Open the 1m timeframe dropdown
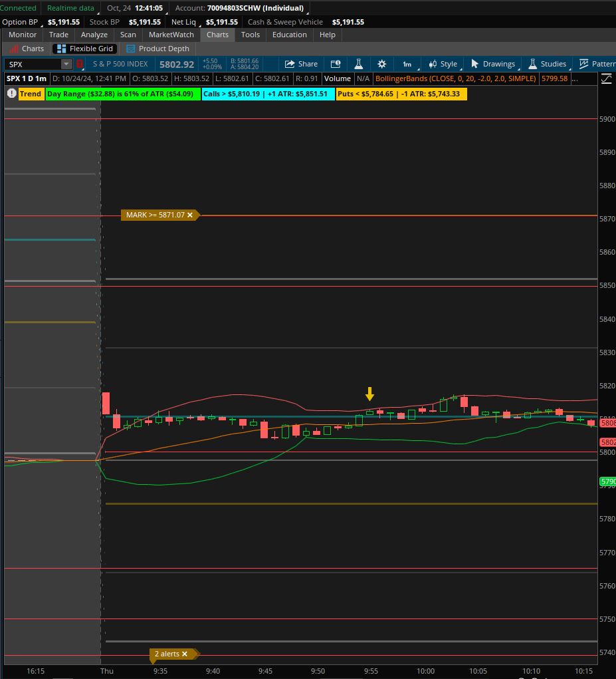Image resolution: width=616 pixels, height=679 pixels. tap(407, 64)
